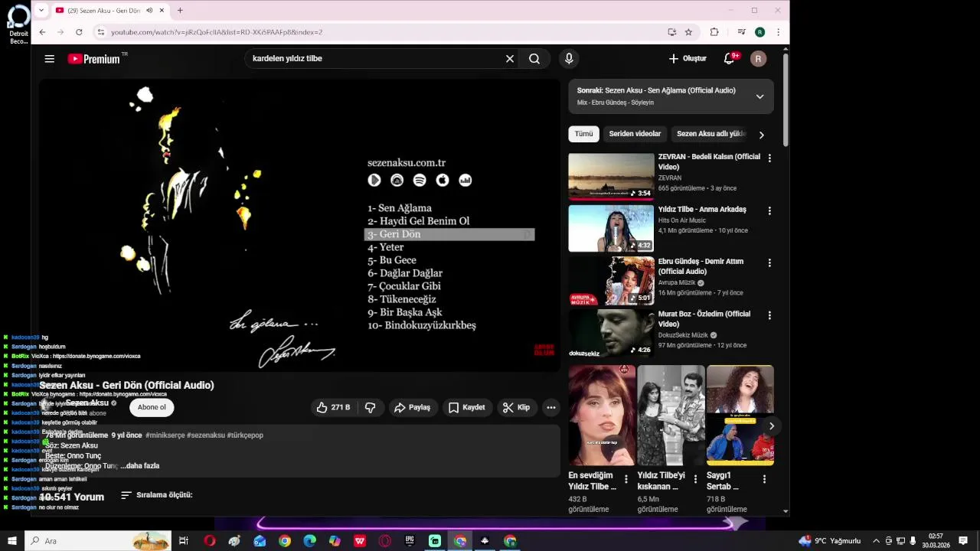The image size is (980, 551).
Task: Run the search with the magnifier button
Action: click(534, 59)
